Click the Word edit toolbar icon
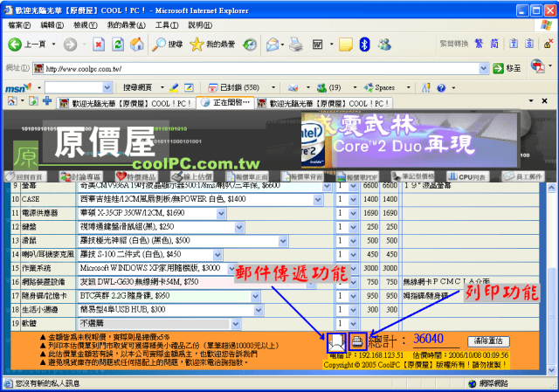 [317, 45]
